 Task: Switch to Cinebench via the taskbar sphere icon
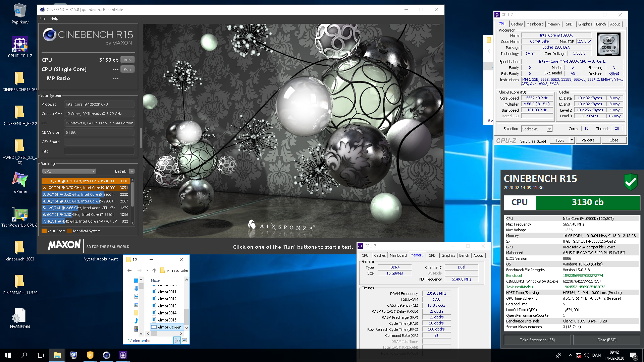pos(107,355)
